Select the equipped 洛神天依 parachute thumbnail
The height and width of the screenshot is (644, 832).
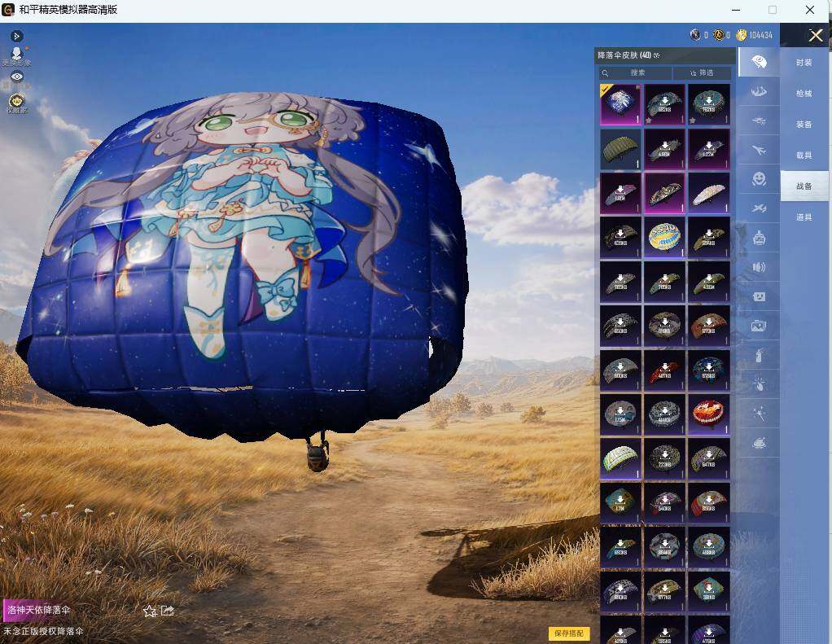click(x=620, y=104)
